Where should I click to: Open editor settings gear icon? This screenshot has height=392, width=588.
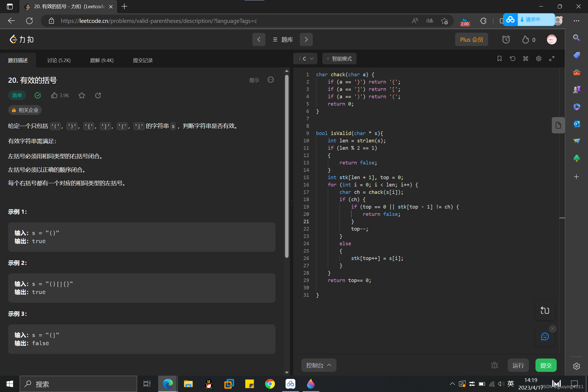[x=538, y=59]
